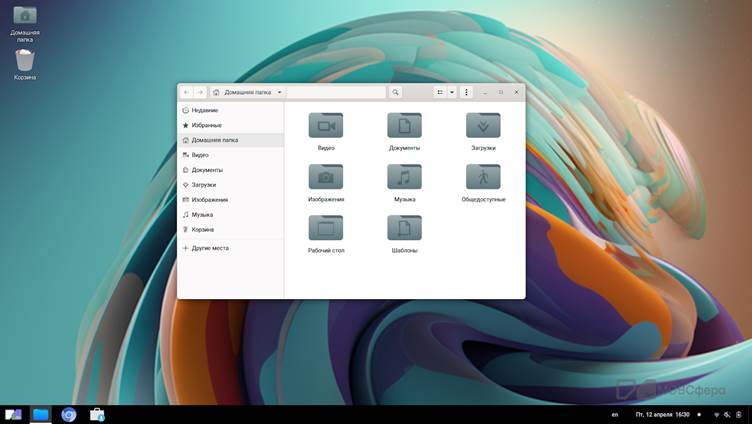The image size is (752, 424).
Task: Open Загрузки from the sidebar
Action: pyautogui.click(x=203, y=185)
